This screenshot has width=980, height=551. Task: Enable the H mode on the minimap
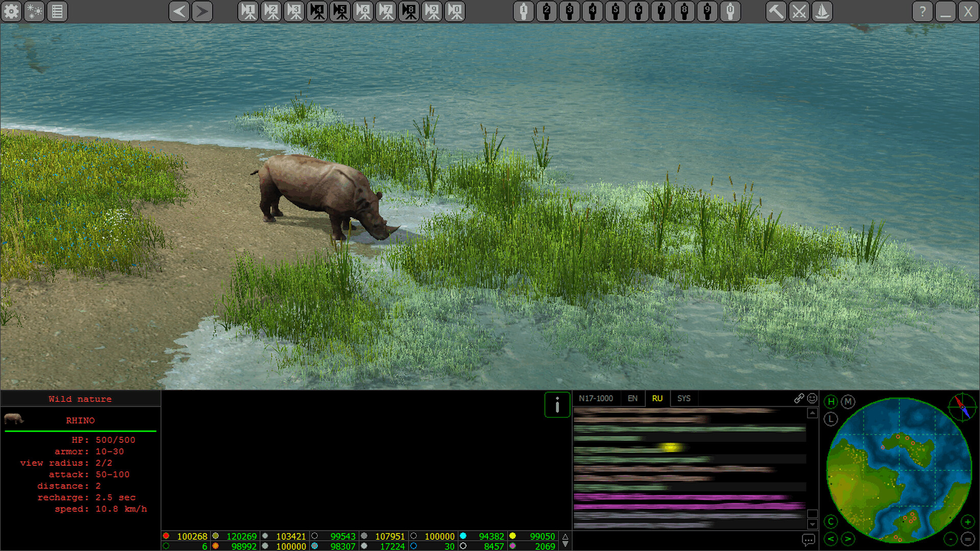click(x=830, y=402)
